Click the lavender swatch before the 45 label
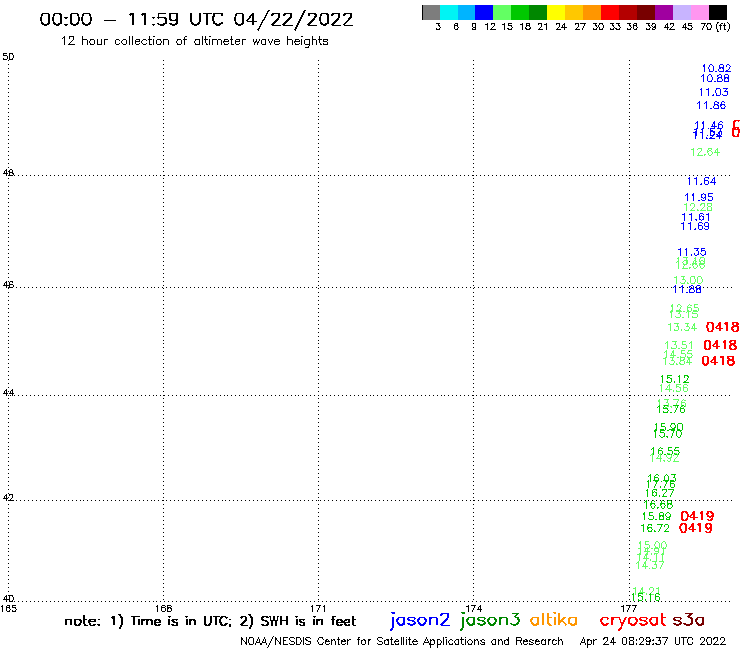The height and width of the screenshot is (650, 740). click(681, 12)
